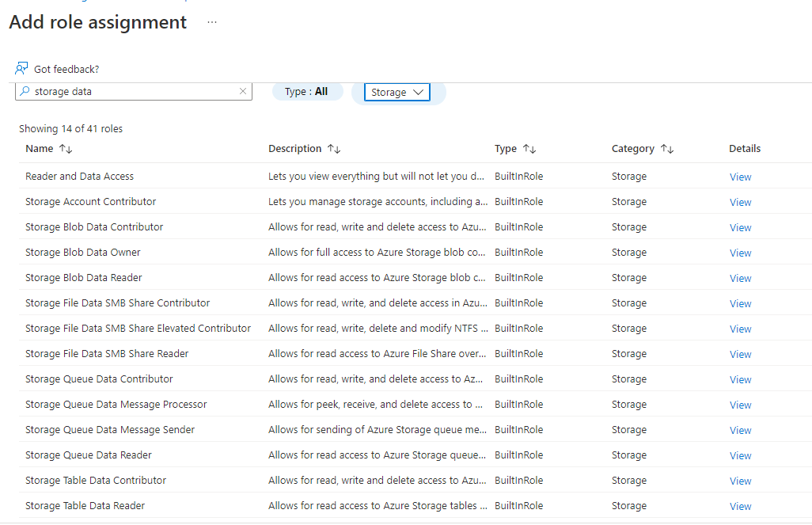Sort by Type column arrows
The height and width of the screenshot is (525, 812).
[529, 149]
